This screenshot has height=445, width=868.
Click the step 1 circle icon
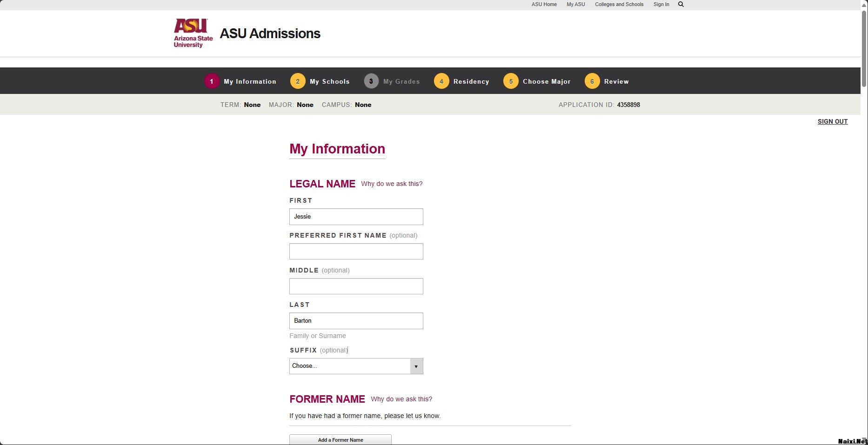click(212, 81)
